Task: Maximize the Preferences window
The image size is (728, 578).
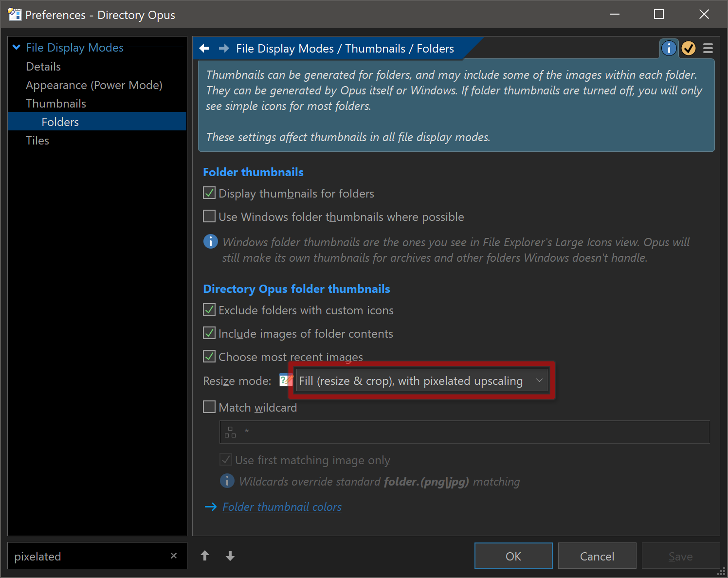Action: (659, 14)
